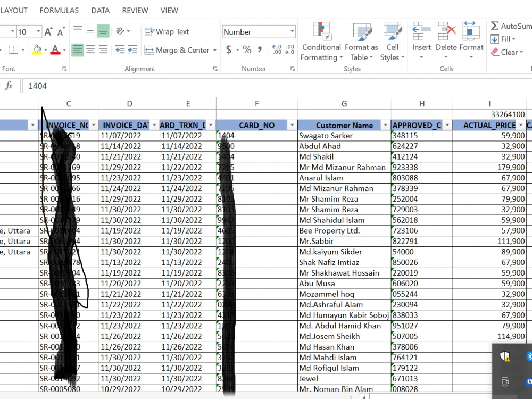The width and height of the screenshot is (532, 399).
Task: Open the Insert Function fx button
Action: point(9,86)
